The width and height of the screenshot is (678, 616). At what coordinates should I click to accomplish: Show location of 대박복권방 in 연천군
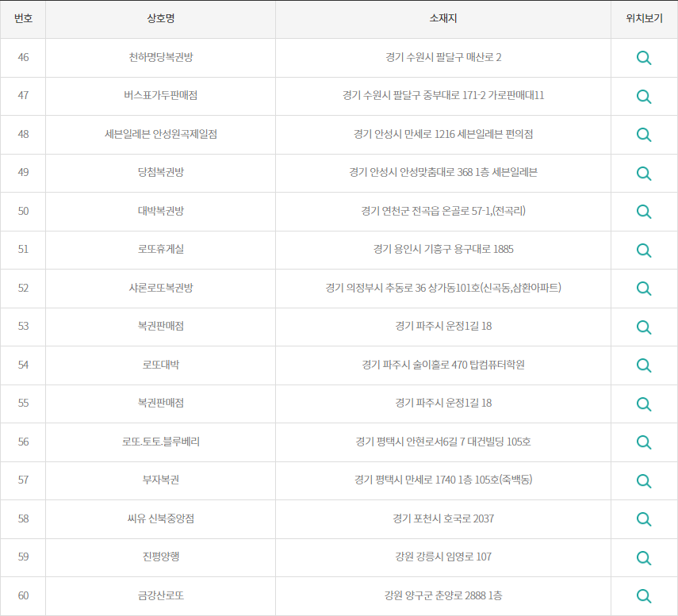pos(644,212)
